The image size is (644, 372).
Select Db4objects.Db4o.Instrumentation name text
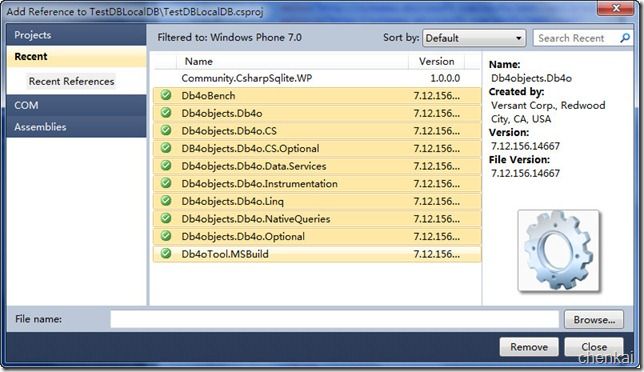(x=259, y=184)
